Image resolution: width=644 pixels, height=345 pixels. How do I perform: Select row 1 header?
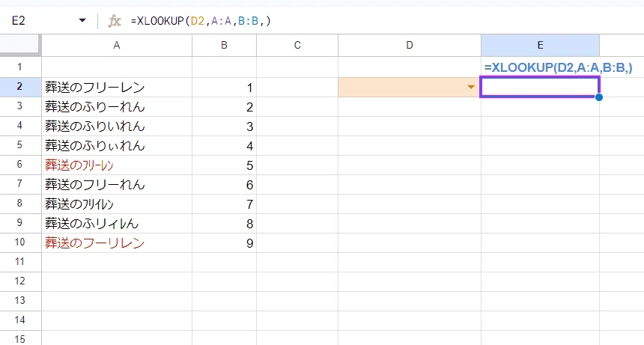coord(20,67)
